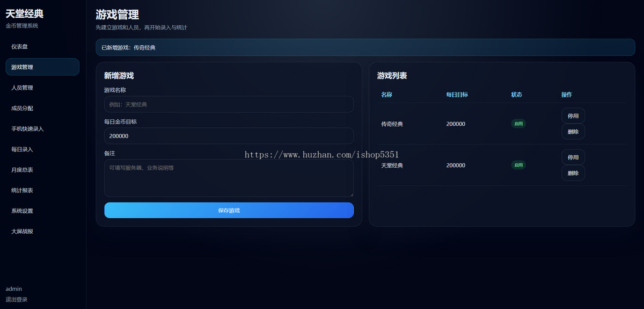Click 停用 for 传奇经典 row
Viewport: 644px width, 309px height.
pyautogui.click(x=573, y=116)
